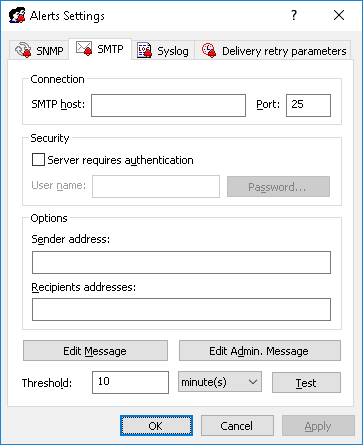Click the Edit Message button
363x445 pixels.
point(95,351)
